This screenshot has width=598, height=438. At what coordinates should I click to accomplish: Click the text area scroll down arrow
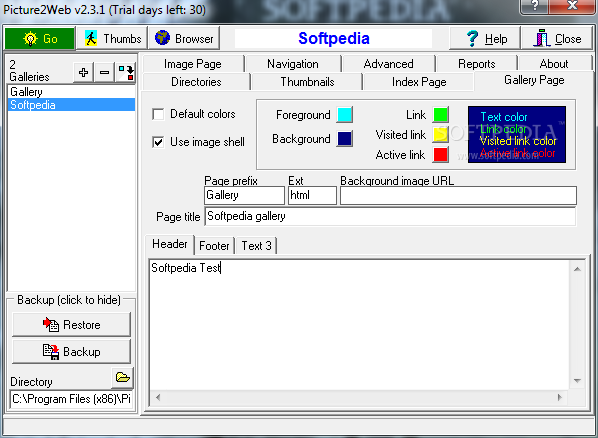click(x=577, y=381)
